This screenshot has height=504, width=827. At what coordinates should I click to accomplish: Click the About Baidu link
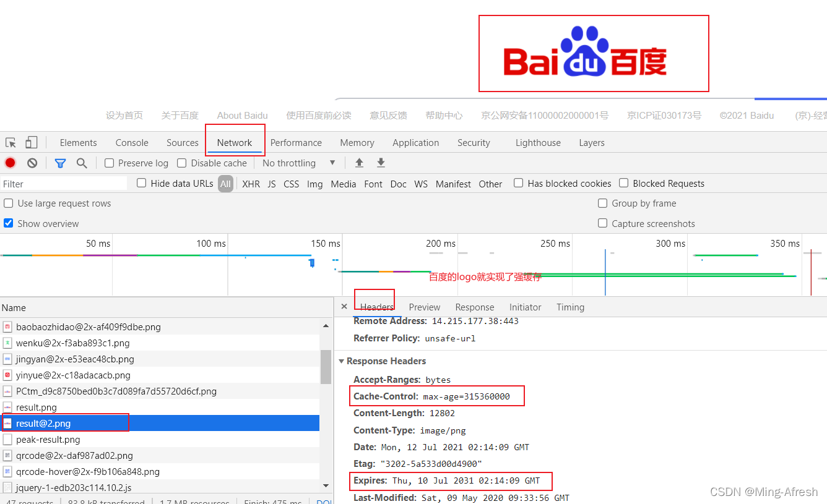coord(243,115)
